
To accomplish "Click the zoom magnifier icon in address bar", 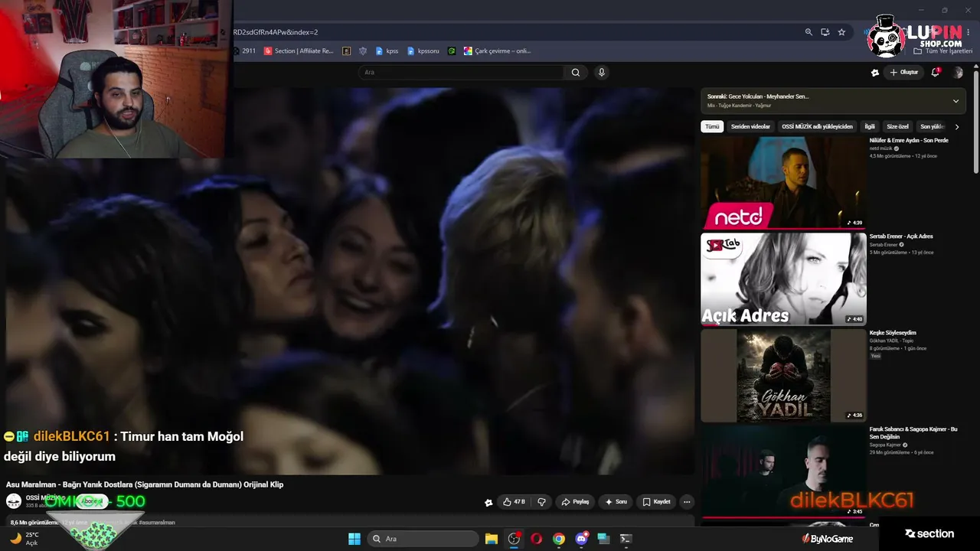I will [x=808, y=32].
